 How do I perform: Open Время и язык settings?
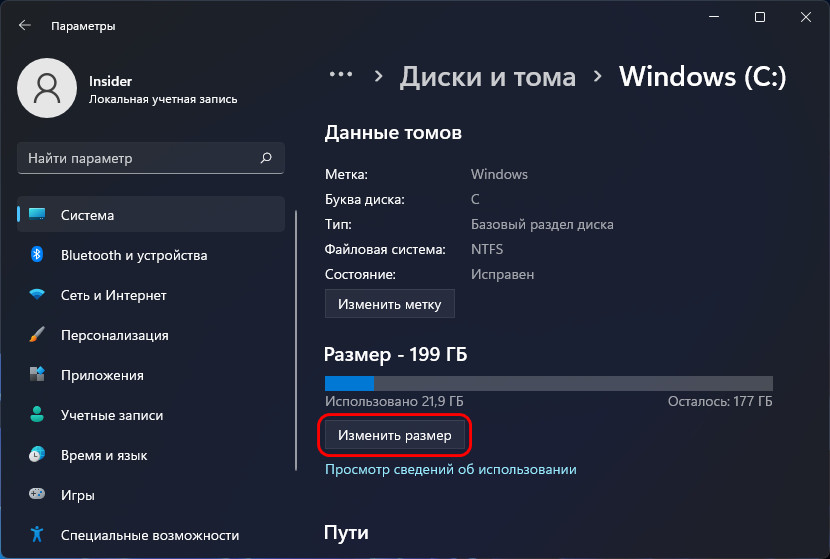click(x=151, y=455)
